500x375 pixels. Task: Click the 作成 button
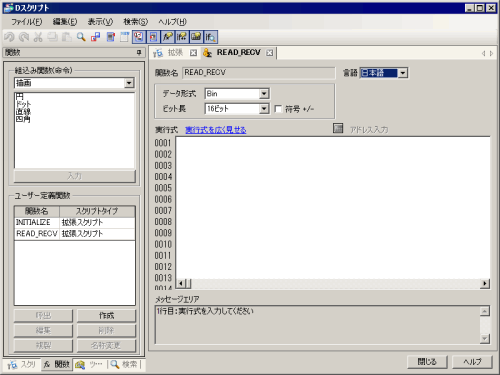(x=106, y=315)
